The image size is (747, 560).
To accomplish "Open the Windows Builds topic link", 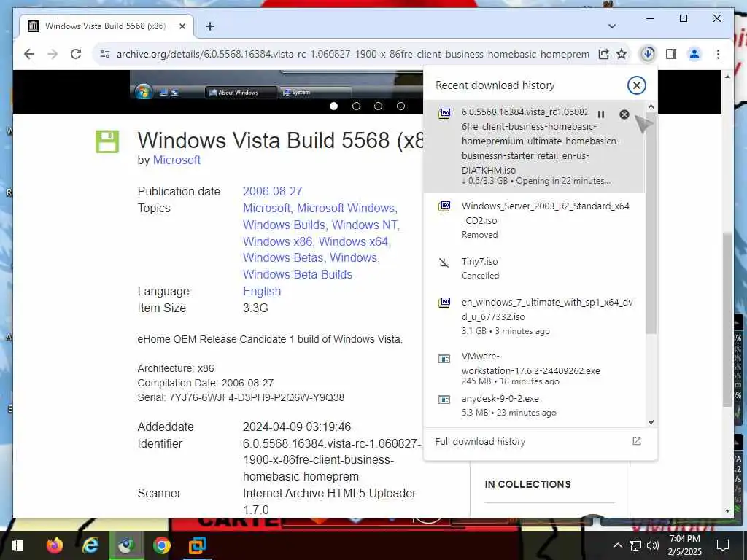I will click(284, 225).
